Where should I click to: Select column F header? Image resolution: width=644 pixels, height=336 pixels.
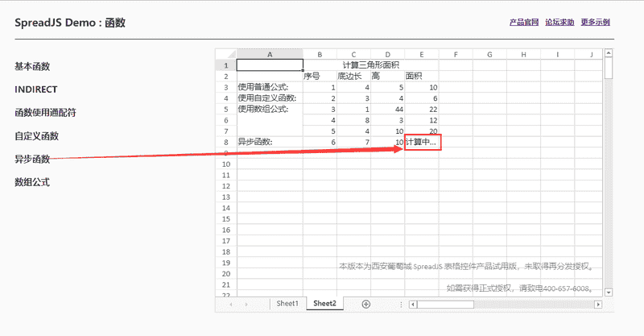click(456, 54)
